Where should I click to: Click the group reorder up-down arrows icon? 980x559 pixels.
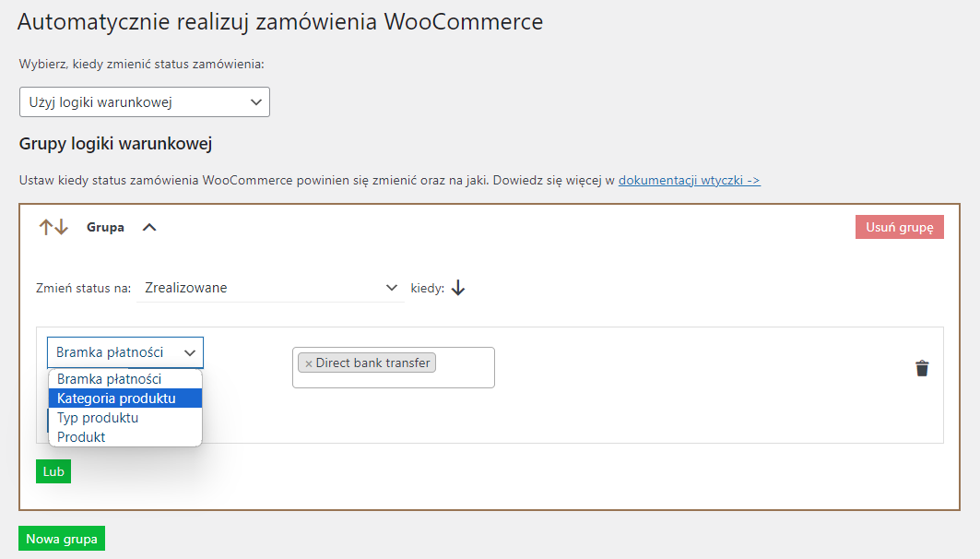pyautogui.click(x=53, y=227)
